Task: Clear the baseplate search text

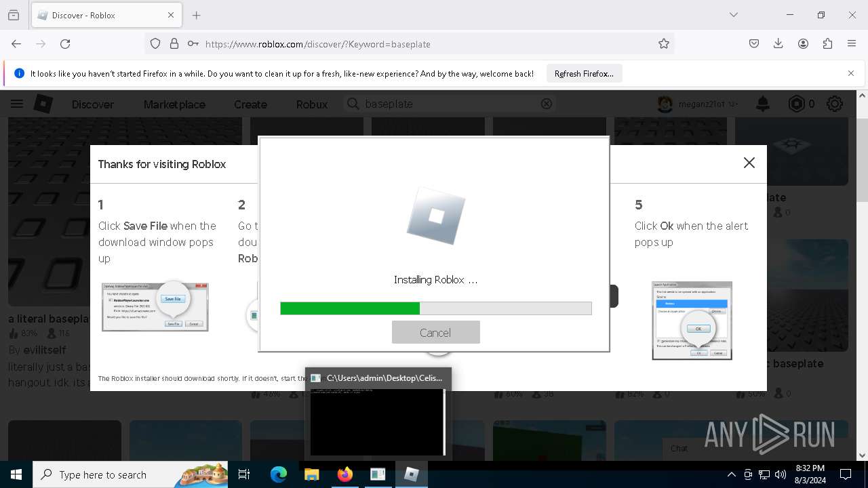Action: (547, 104)
